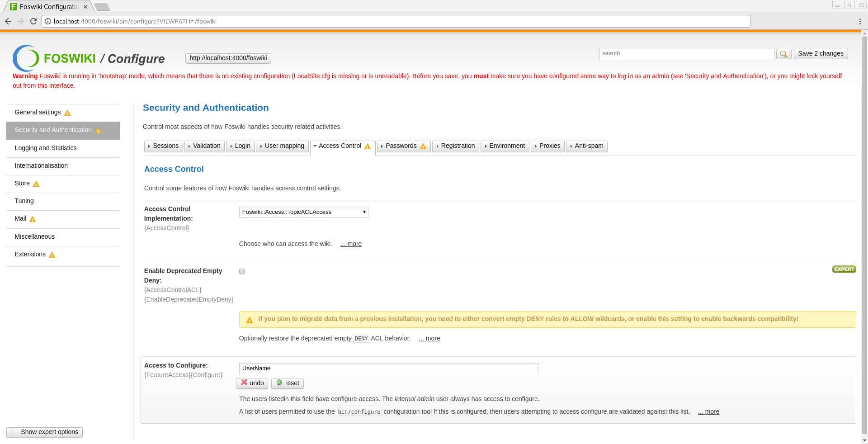Click Save 2 changes button

(x=821, y=54)
